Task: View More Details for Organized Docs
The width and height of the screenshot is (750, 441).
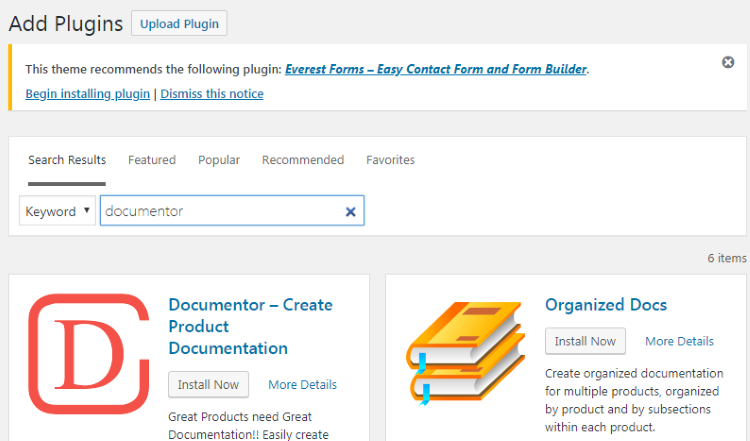Action: (x=679, y=341)
